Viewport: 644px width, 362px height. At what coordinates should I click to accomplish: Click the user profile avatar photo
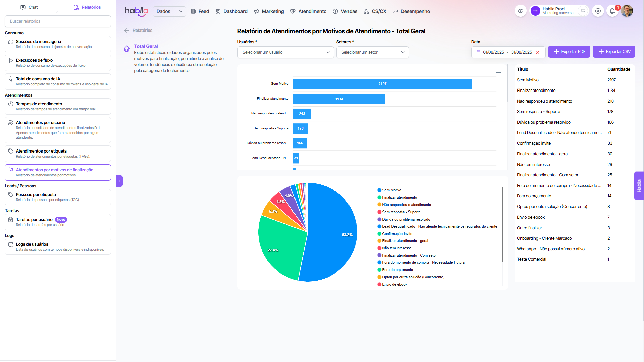(627, 11)
